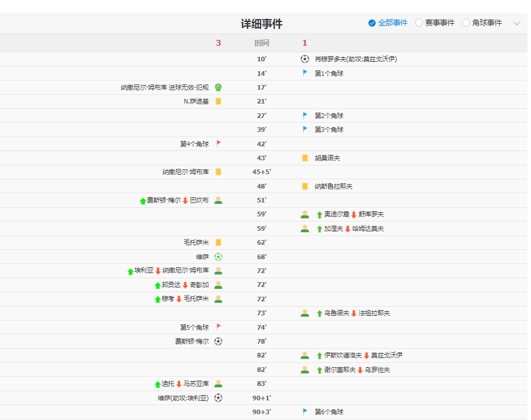Image resolution: width=531 pixels, height=420 pixels.
Task: Click the green up arrow beside 费斯顿·梅尔 at 51'
Action: coord(143,201)
